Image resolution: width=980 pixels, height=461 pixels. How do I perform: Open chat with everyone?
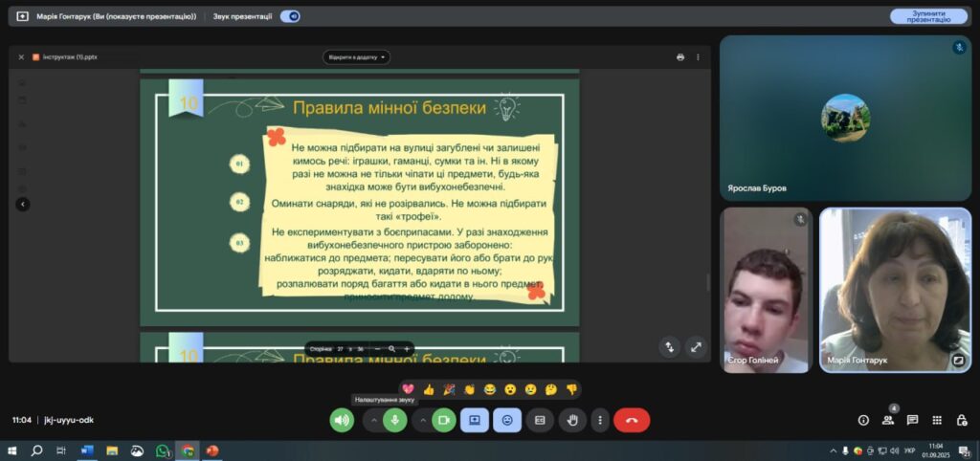912,421
